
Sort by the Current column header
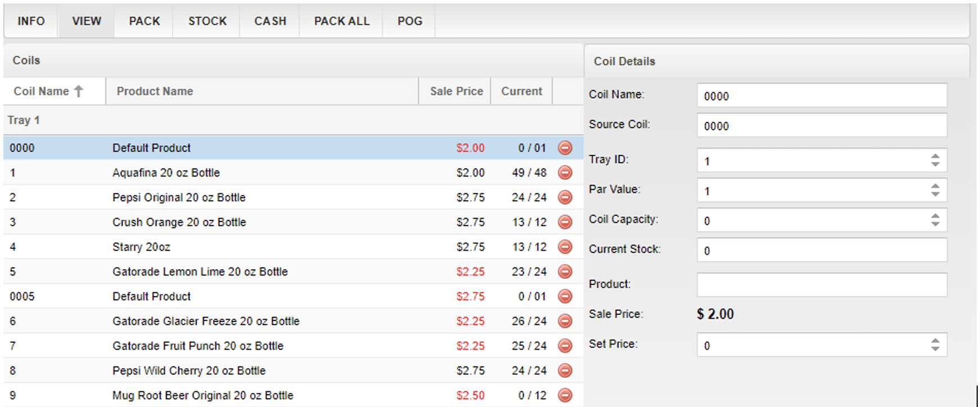(x=522, y=91)
